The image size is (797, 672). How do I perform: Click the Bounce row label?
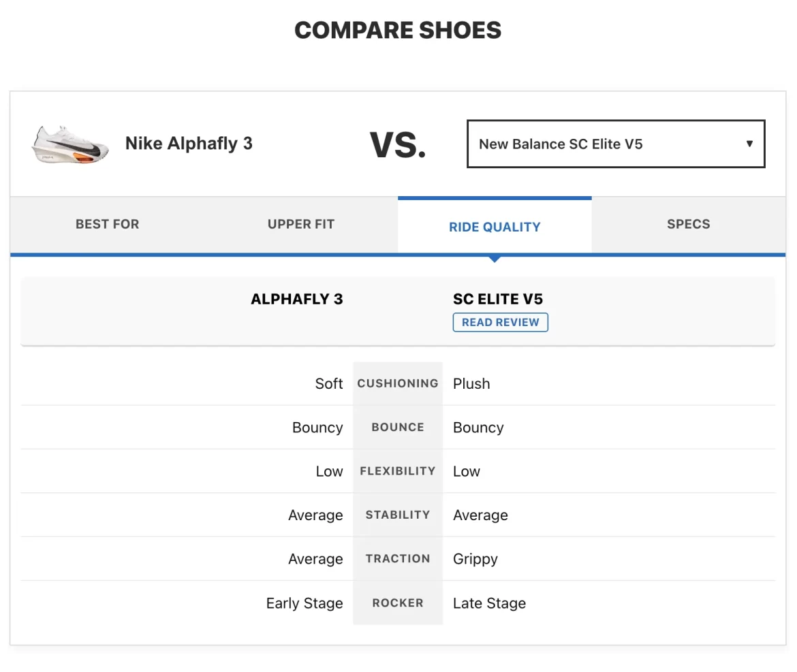tap(398, 427)
